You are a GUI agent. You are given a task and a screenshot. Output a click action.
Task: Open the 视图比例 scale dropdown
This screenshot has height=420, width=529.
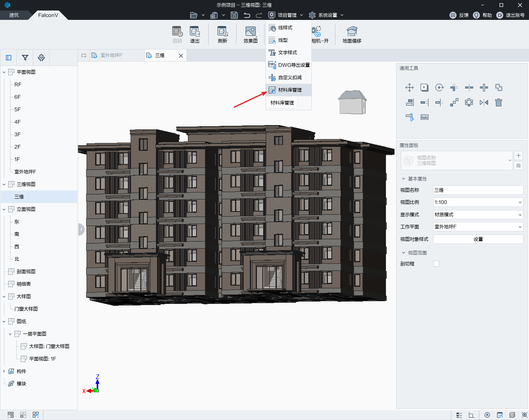[x=478, y=202]
